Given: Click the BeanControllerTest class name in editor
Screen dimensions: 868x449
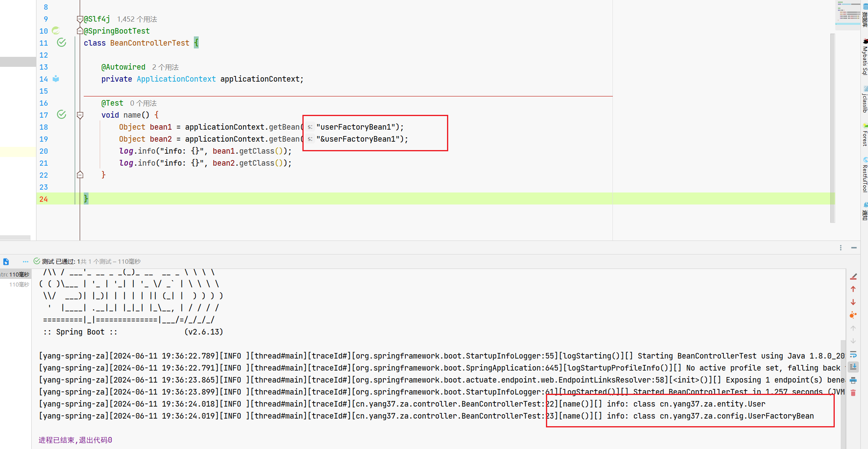Looking at the screenshot, I should 149,43.
